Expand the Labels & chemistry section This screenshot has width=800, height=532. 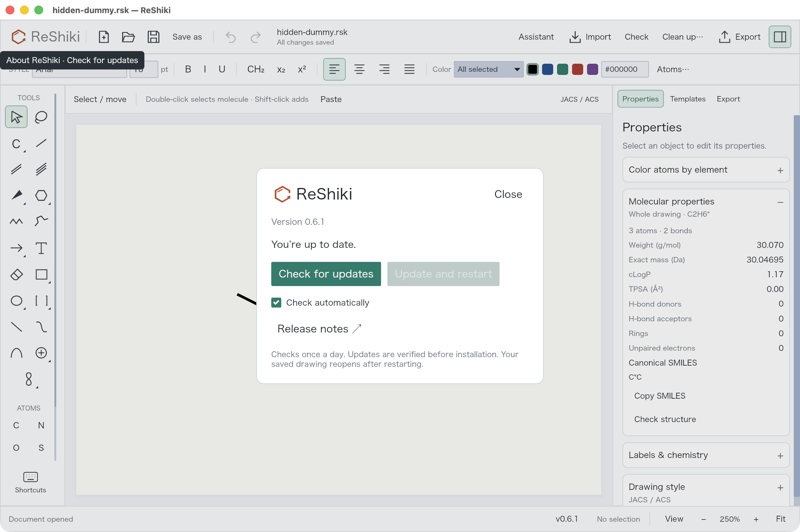(x=706, y=455)
